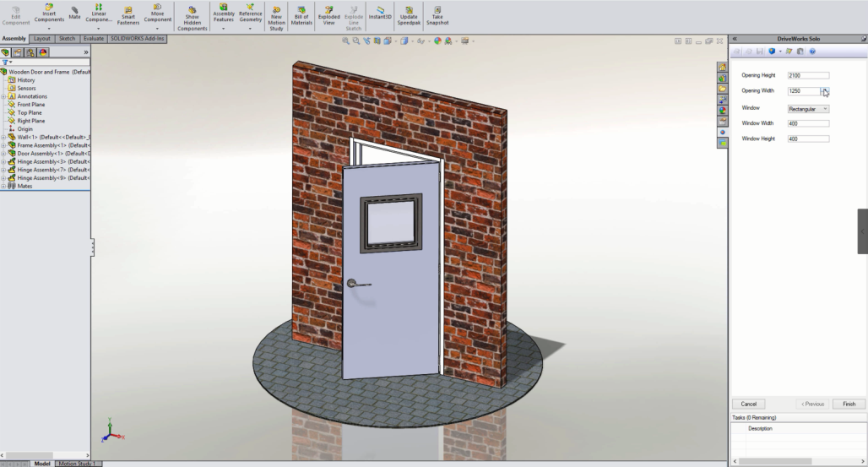Create an Exploded View

coord(328,14)
